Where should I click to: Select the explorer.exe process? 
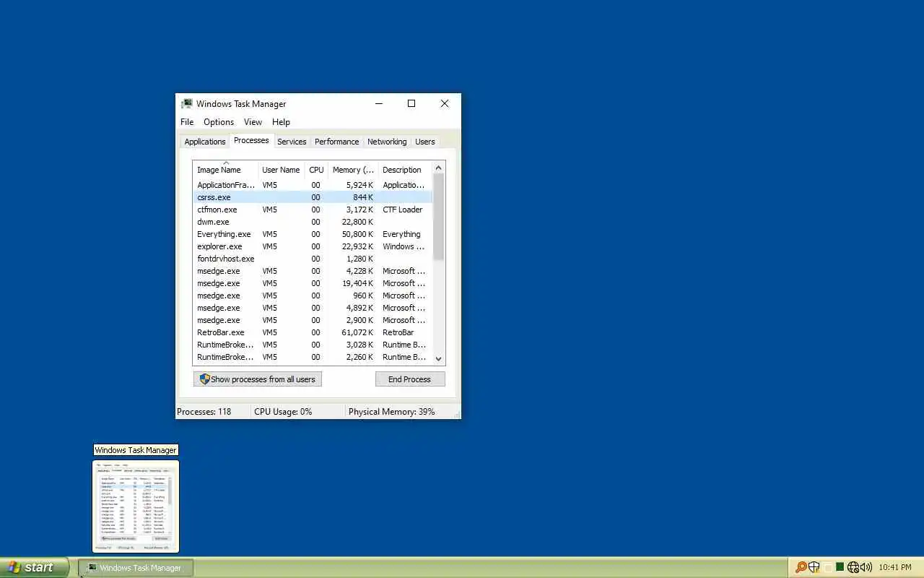pyautogui.click(x=313, y=246)
